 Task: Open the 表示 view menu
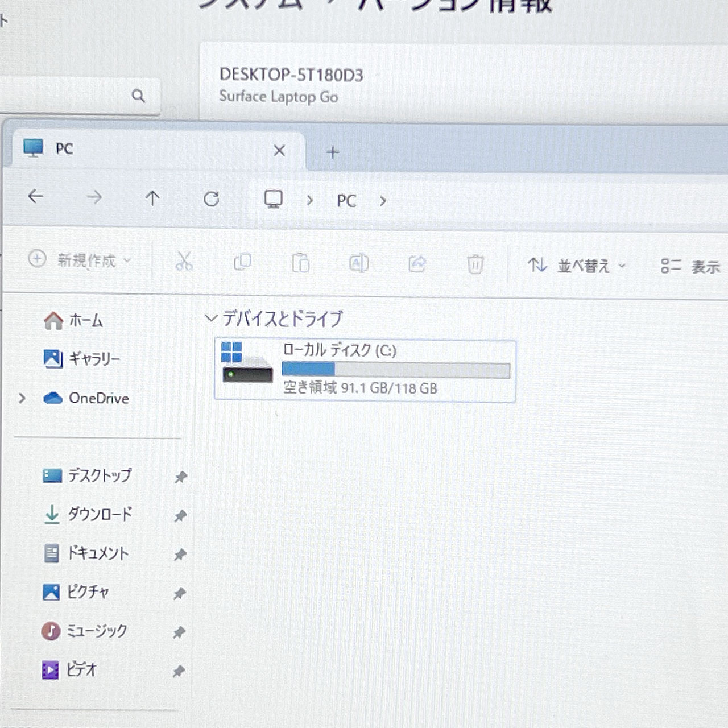[x=690, y=266]
